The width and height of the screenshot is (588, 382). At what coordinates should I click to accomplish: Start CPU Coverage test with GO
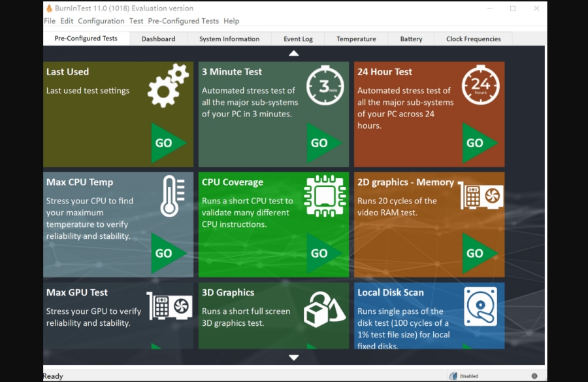click(324, 253)
